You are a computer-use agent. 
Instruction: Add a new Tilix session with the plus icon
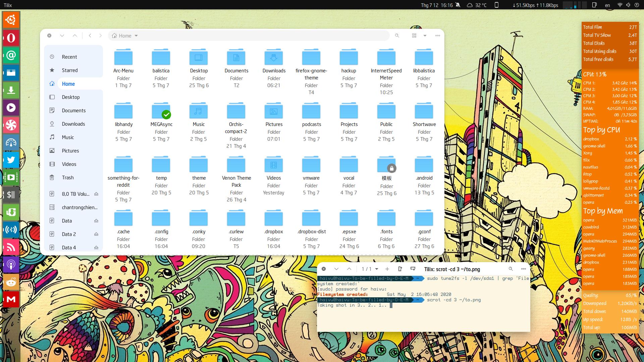point(387,269)
